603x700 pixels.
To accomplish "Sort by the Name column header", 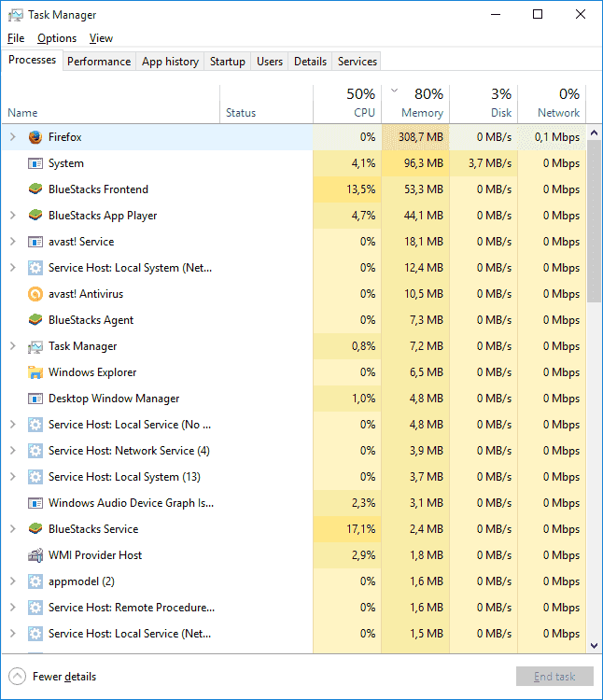I will tap(111, 105).
